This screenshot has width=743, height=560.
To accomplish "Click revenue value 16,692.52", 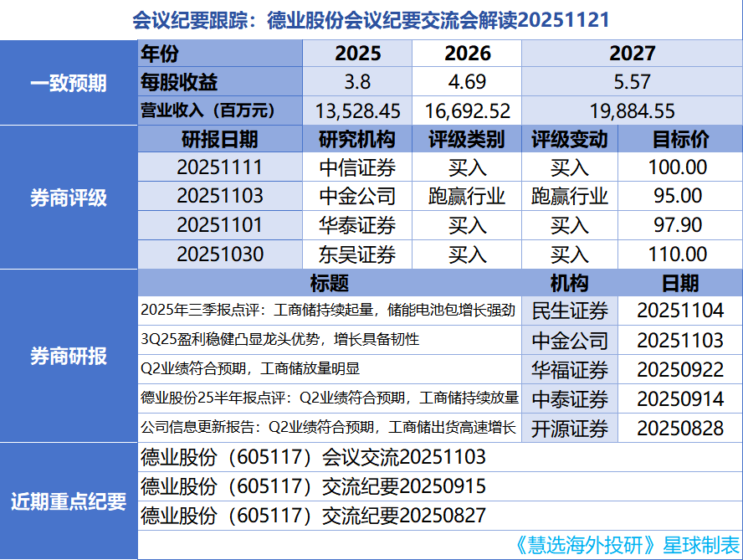I will pyautogui.click(x=467, y=111).
